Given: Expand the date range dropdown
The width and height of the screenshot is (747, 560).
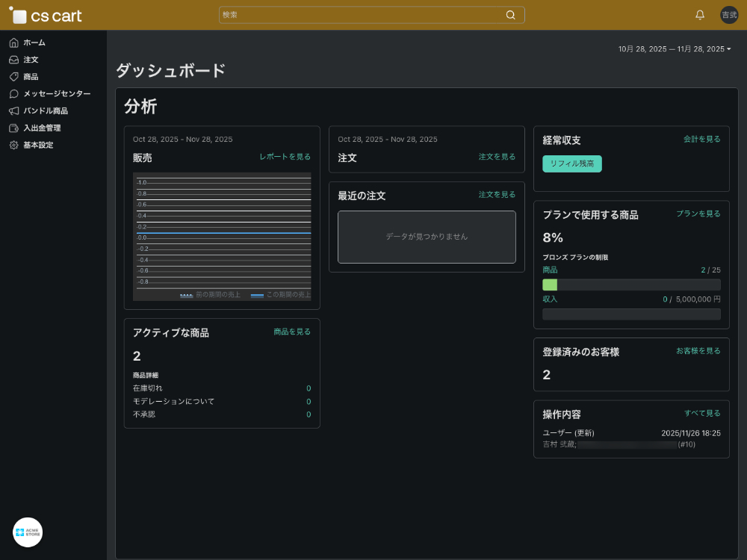Looking at the screenshot, I should coord(675,49).
